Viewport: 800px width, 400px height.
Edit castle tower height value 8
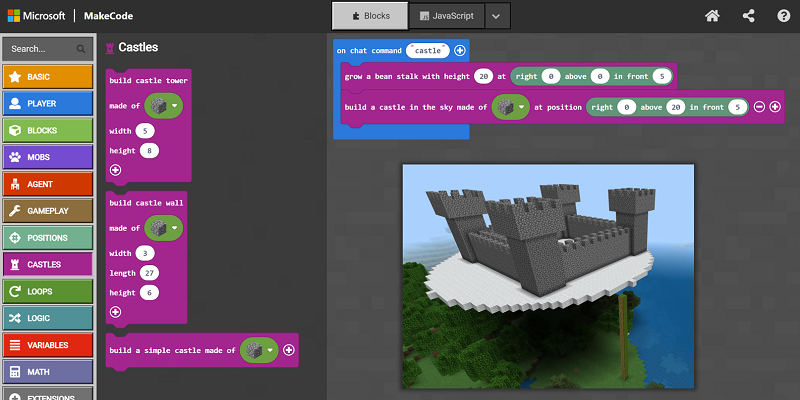pos(149,151)
